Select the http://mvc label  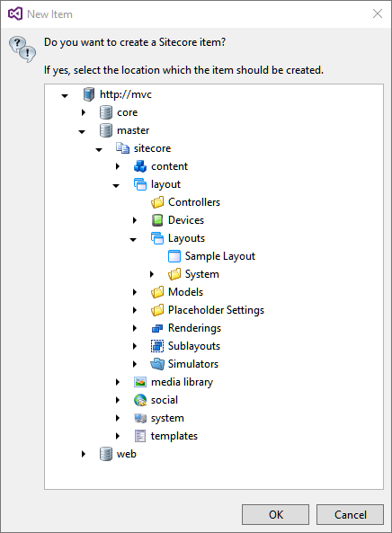[126, 94]
